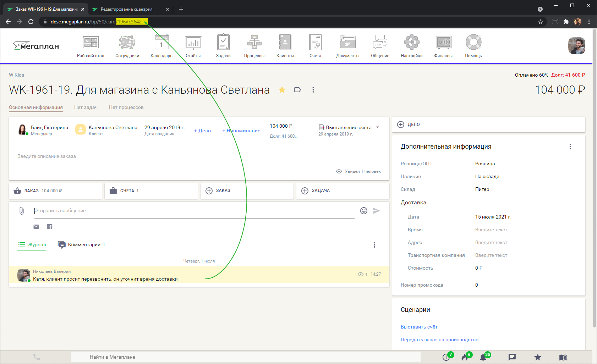Open the Помощь section
The height and width of the screenshot is (364, 597).
tap(473, 46)
